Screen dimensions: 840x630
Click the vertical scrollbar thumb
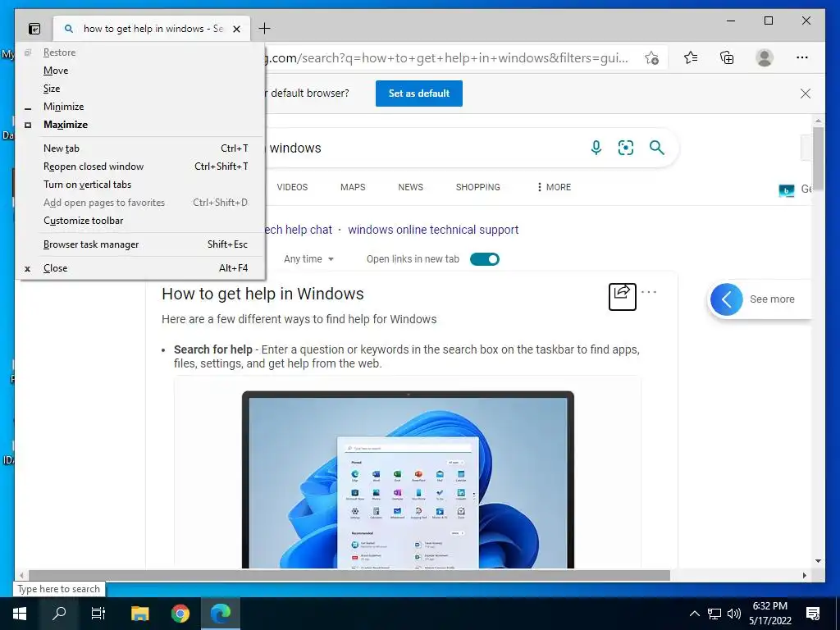pyautogui.click(x=818, y=158)
